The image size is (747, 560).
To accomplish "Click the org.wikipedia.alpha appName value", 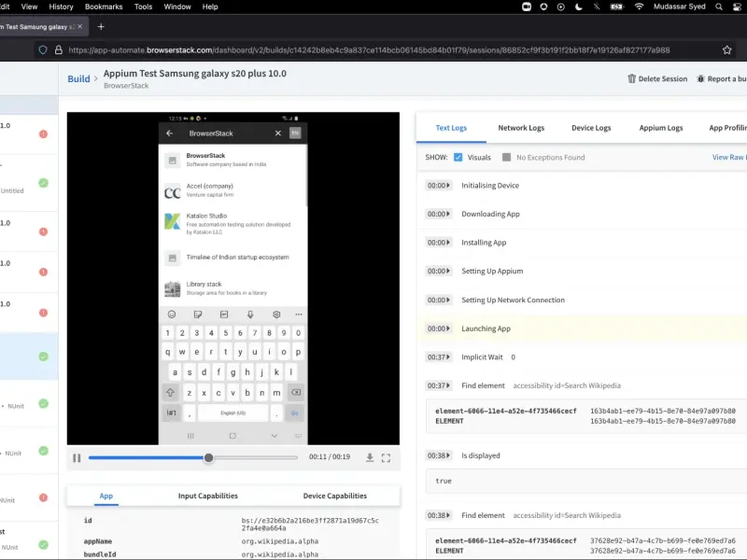I will click(279, 541).
